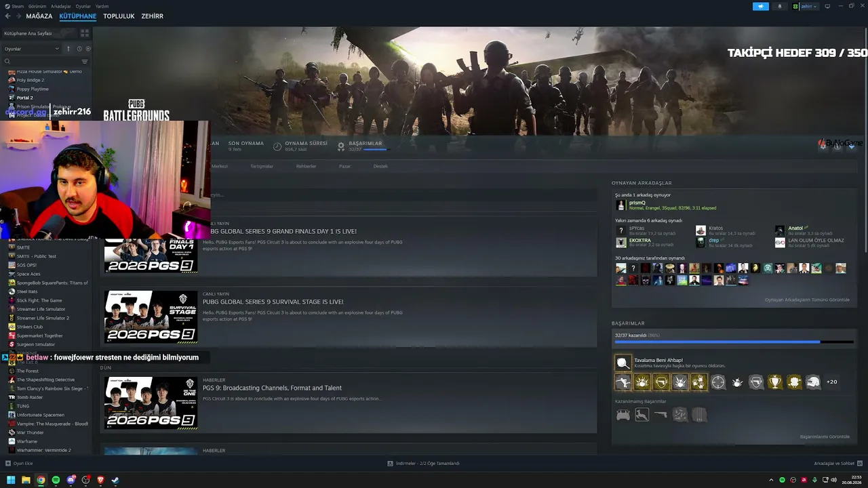
Task: Select Portal 2 in game list
Action: coord(24,98)
